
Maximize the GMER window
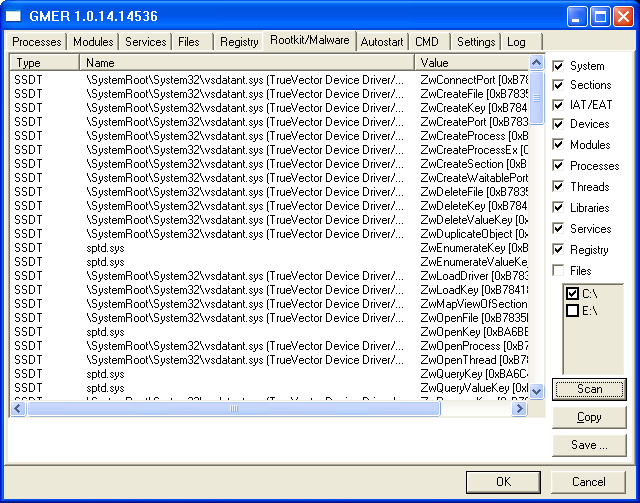pos(600,16)
